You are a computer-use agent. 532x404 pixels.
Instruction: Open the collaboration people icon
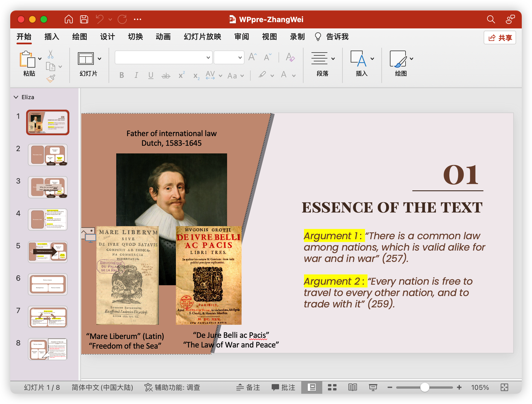[510, 19]
